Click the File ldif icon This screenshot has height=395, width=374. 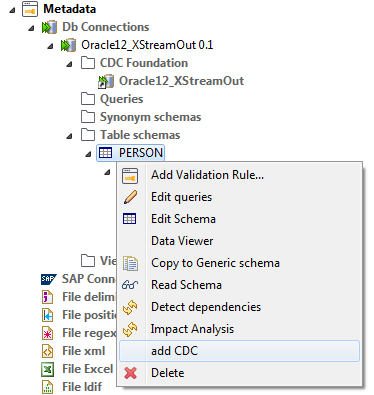tap(48, 387)
